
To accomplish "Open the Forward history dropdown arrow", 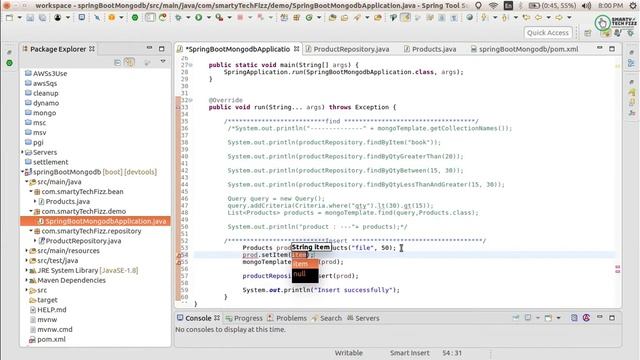I will [x=569, y=18].
